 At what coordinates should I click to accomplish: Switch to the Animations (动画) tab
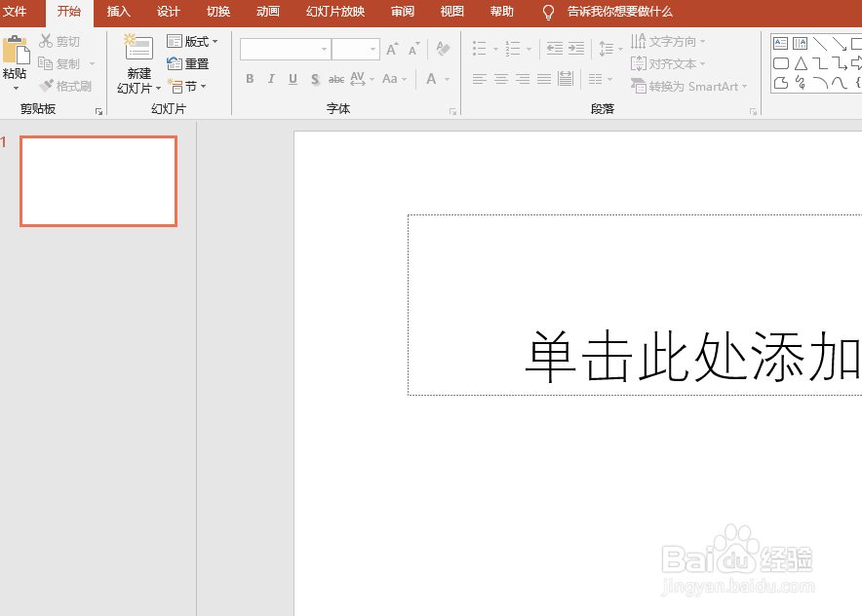tap(268, 12)
